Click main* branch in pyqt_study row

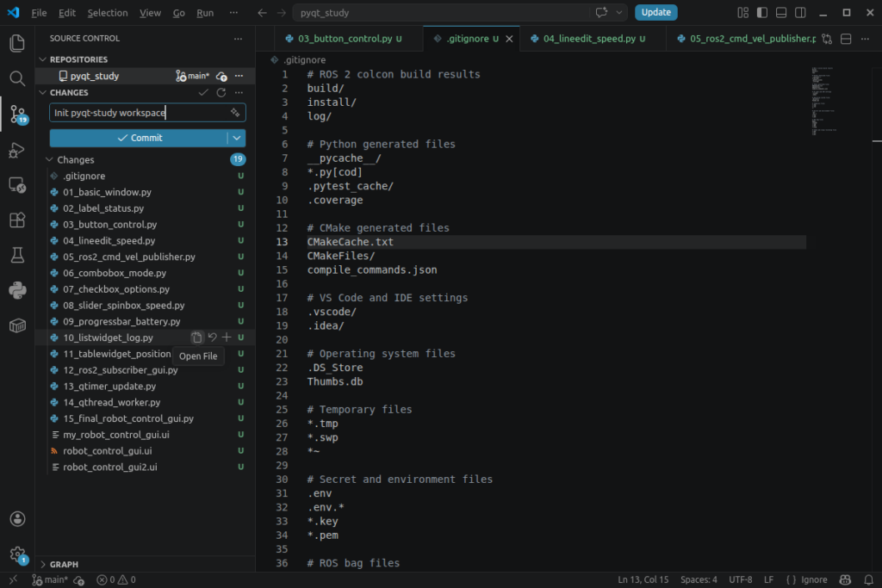click(x=192, y=76)
